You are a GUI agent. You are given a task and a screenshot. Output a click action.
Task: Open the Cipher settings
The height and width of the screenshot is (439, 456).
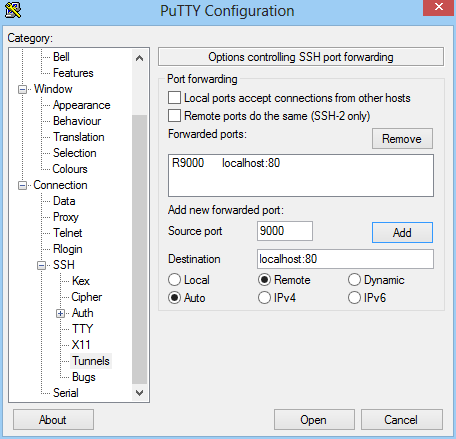click(x=87, y=297)
